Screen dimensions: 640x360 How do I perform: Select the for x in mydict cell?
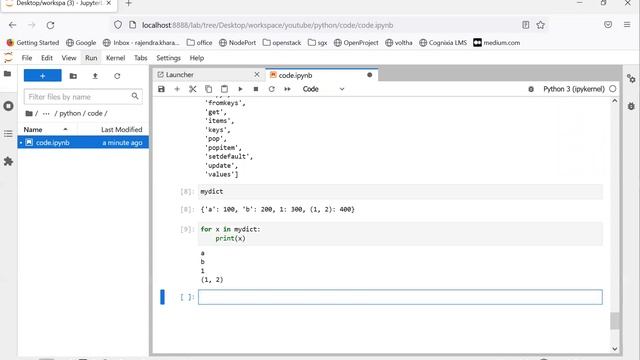coord(400,234)
